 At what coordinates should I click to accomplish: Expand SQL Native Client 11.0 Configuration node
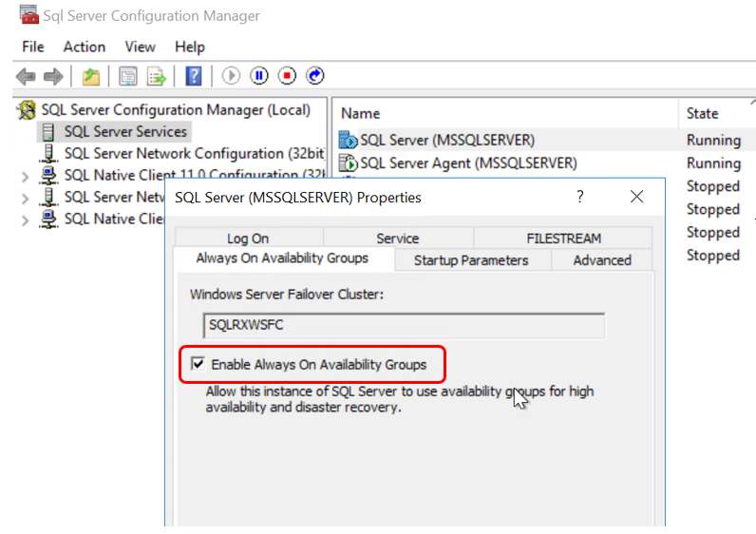25,177
